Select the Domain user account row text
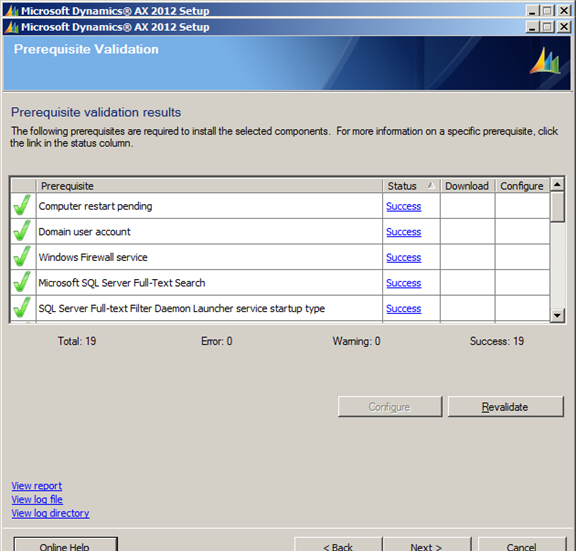 [x=84, y=231]
